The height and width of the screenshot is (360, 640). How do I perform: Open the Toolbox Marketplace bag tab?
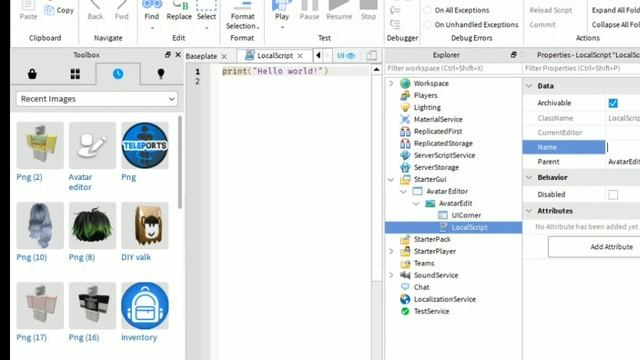click(x=32, y=74)
